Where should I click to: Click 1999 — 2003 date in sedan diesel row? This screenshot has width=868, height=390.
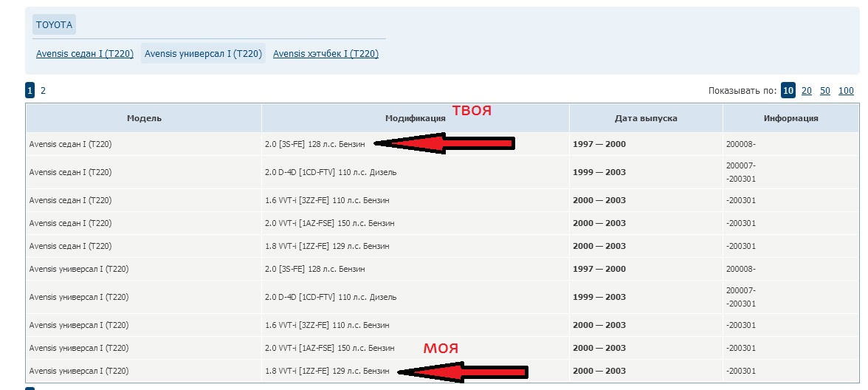pos(599,172)
